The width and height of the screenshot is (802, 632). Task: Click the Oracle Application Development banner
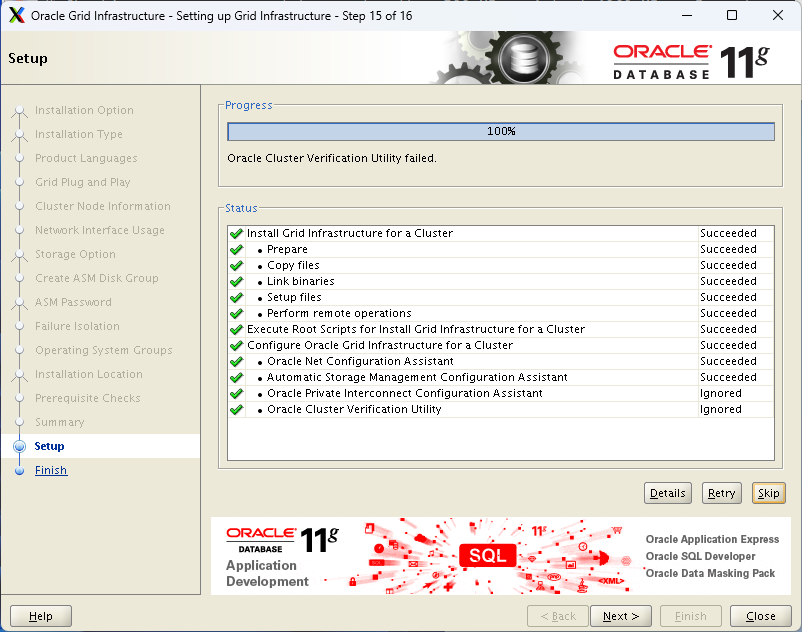click(501, 556)
